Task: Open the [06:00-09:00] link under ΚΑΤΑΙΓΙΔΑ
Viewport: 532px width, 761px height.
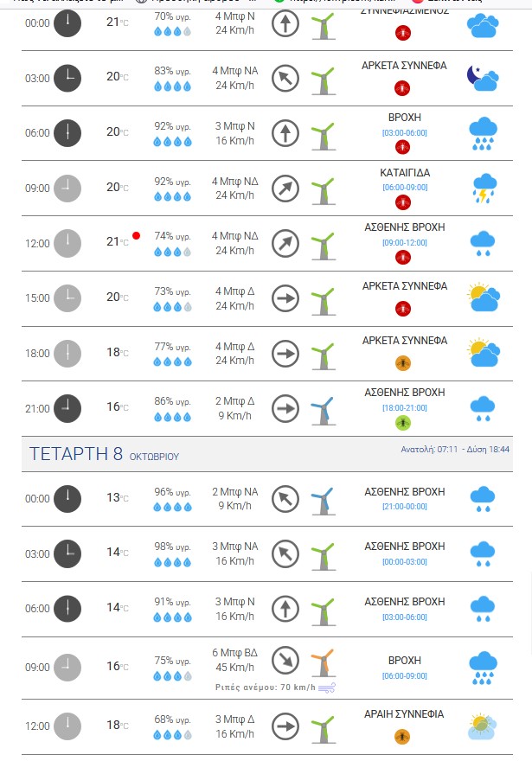Action: [x=404, y=187]
